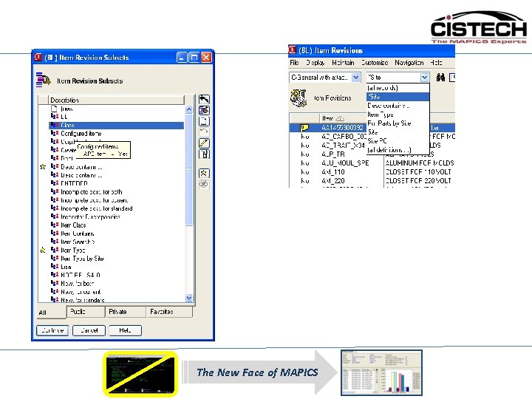Click the Item Revisions gear card icon
The height and width of the screenshot is (399, 532).
(x=299, y=98)
